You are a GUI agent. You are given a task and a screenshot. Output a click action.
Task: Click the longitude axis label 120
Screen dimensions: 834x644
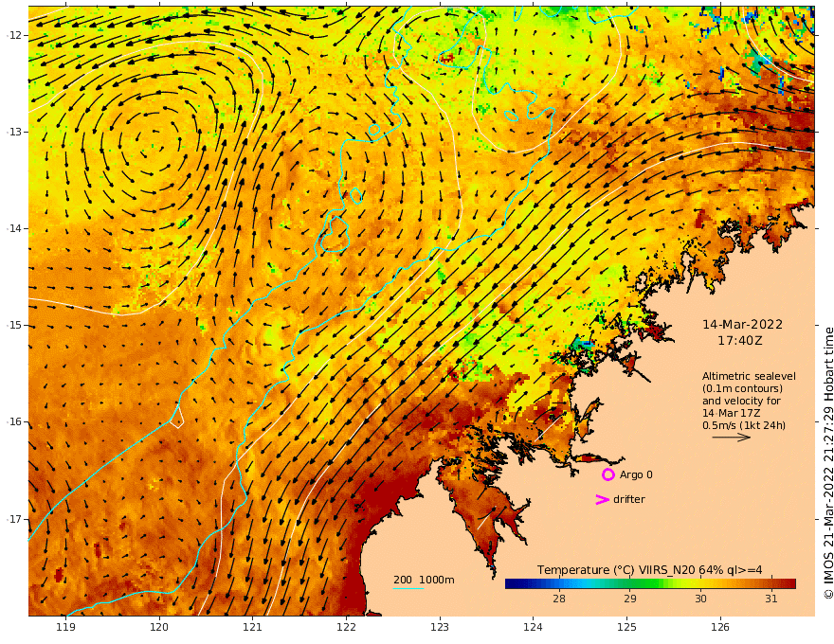click(x=159, y=627)
